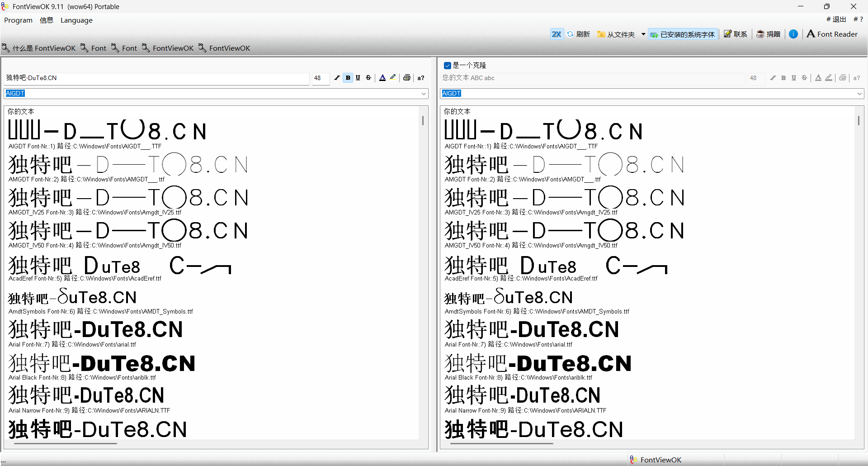Viewport: 868px width, 466px height.
Task: Toggle underline in right pane
Action: (794, 78)
